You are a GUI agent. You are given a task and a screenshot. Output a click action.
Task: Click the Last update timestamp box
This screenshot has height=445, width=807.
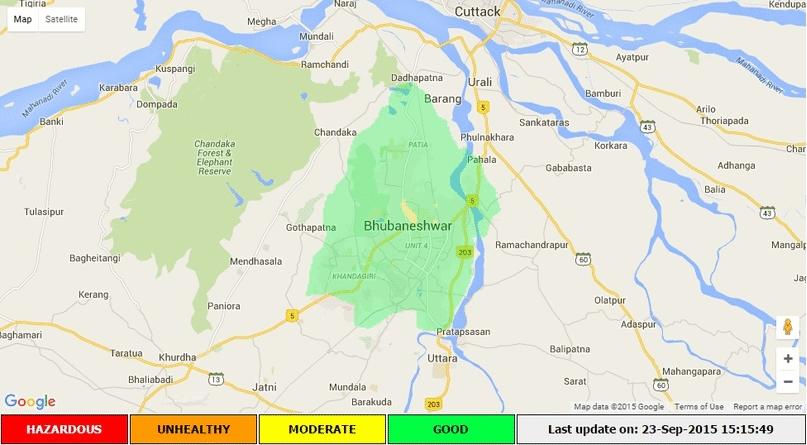pyautogui.click(x=661, y=429)
